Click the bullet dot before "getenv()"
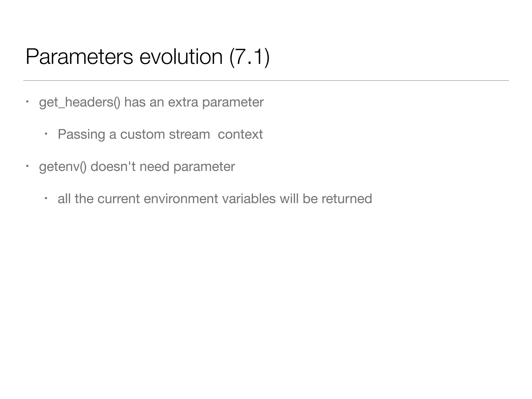Viewport: 532px width, 399px height. click(27, 166)
